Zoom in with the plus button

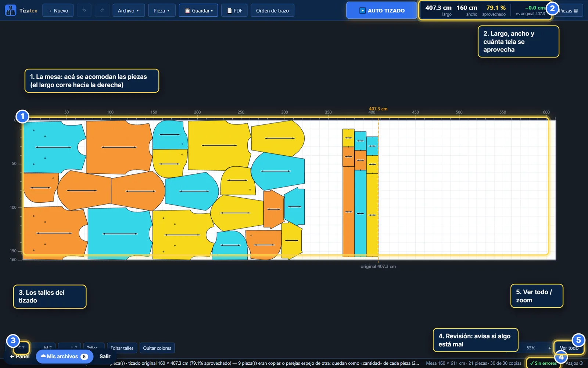click(549, 348)
